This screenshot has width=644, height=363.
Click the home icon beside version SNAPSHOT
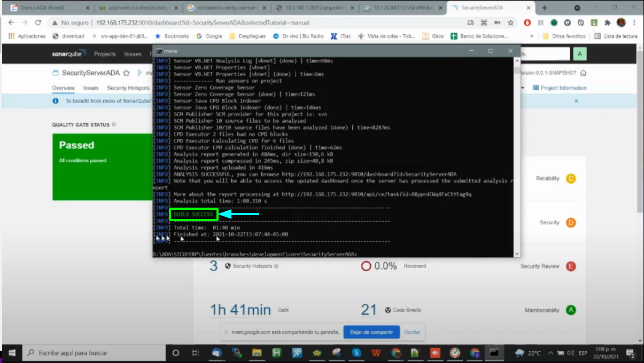point(583,73)
